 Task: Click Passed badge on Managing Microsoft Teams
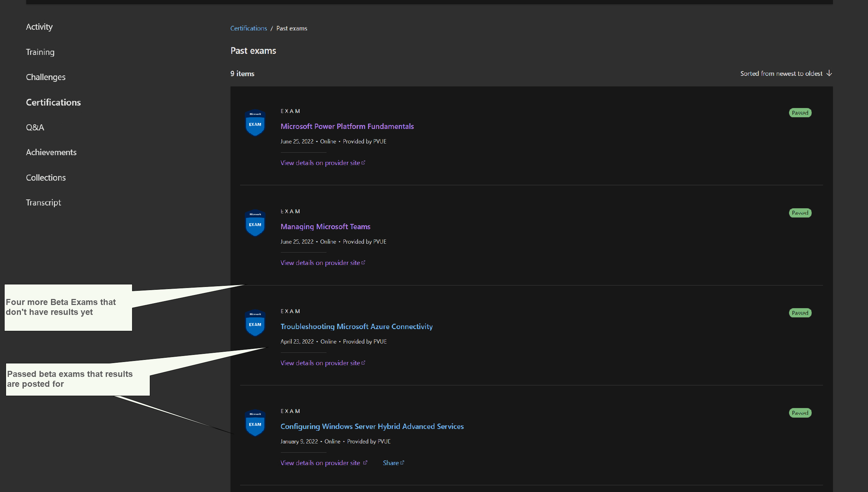point(800,213)
